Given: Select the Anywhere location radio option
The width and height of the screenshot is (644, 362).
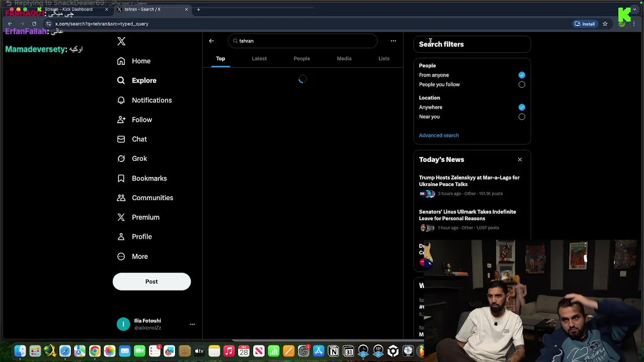Looking at the screenshot, I should click(522, 107).
